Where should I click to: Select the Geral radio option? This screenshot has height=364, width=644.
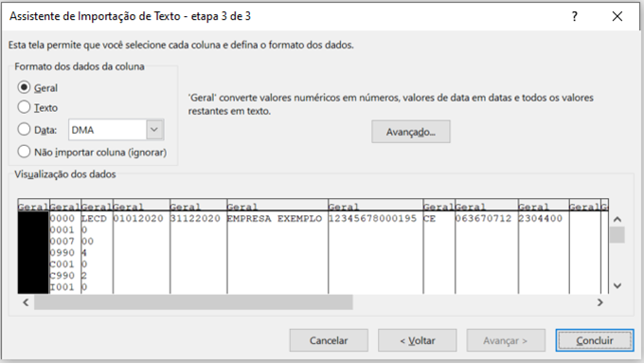click(24, 87)
